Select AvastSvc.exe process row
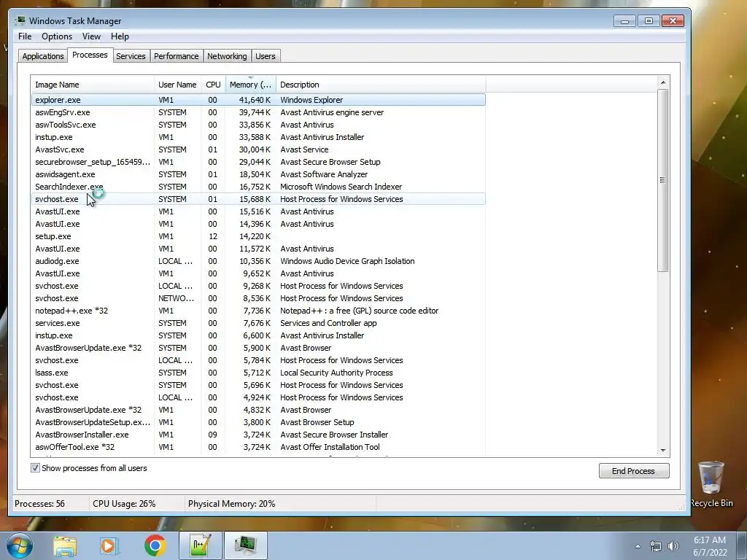747x560 pixels. click(258, 149)
